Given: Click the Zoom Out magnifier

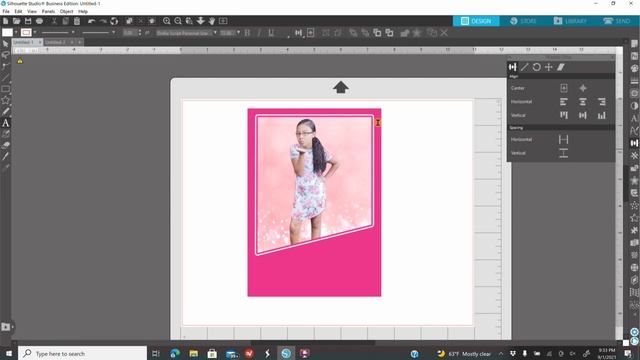Looking at the screenshot, I should [178, 21].
